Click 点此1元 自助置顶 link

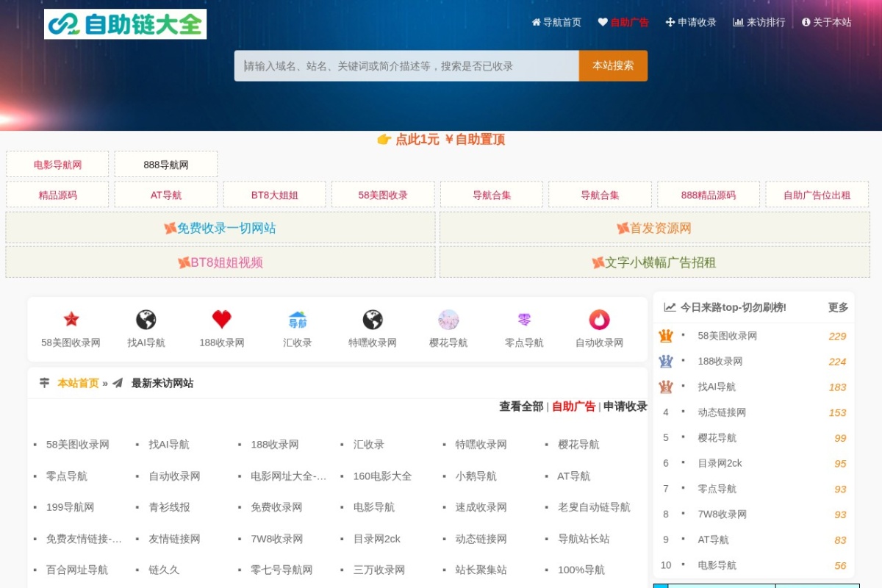pyautogui.click(x=441, y=140)
